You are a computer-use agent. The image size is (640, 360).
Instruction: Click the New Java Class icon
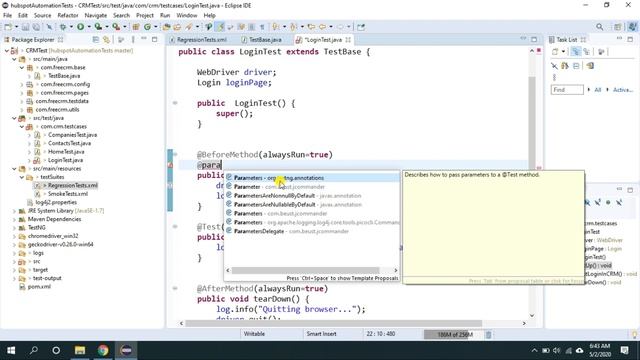(147, 27)
